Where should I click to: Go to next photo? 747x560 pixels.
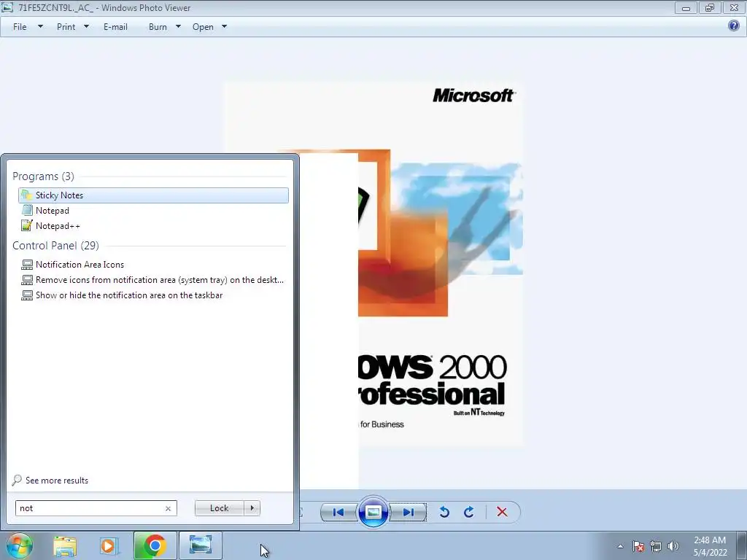[409, 513]
